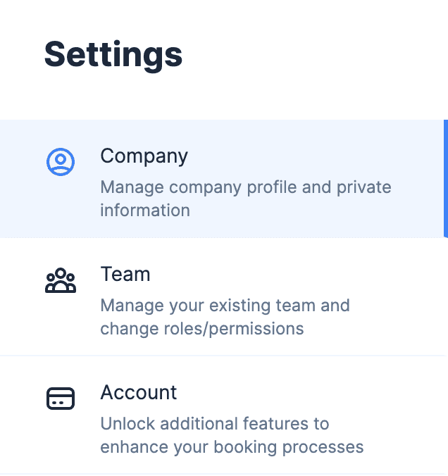
Task: Pick the Account title label
Action: [x=139, y=392]
